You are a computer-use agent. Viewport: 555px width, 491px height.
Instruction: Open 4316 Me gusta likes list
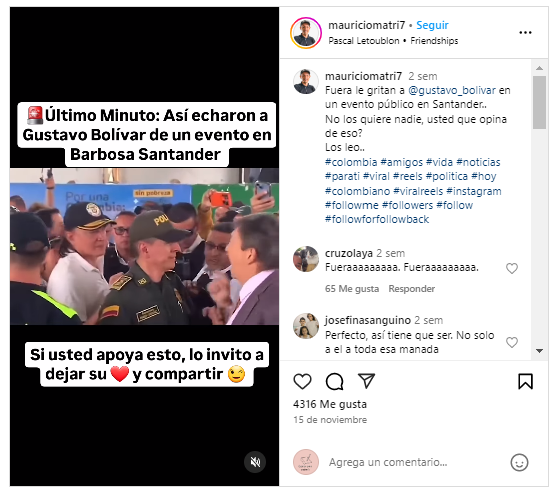point(330,404)
